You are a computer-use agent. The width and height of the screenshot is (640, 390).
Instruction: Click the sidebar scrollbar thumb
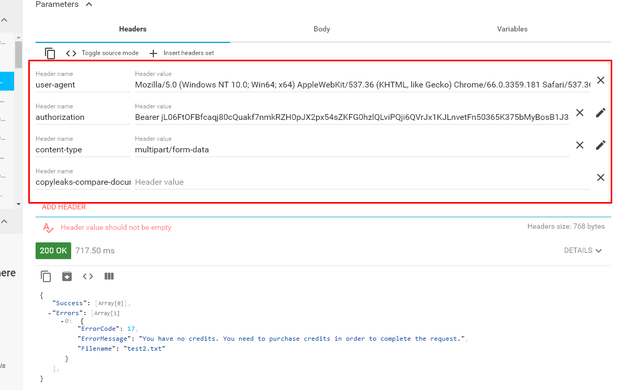pos(18,55)
